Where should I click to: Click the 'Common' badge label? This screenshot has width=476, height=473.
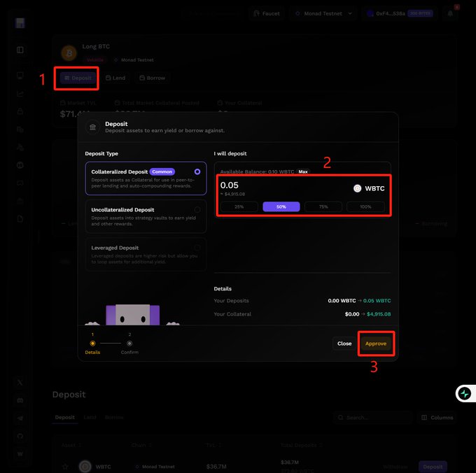coord(162,171)
